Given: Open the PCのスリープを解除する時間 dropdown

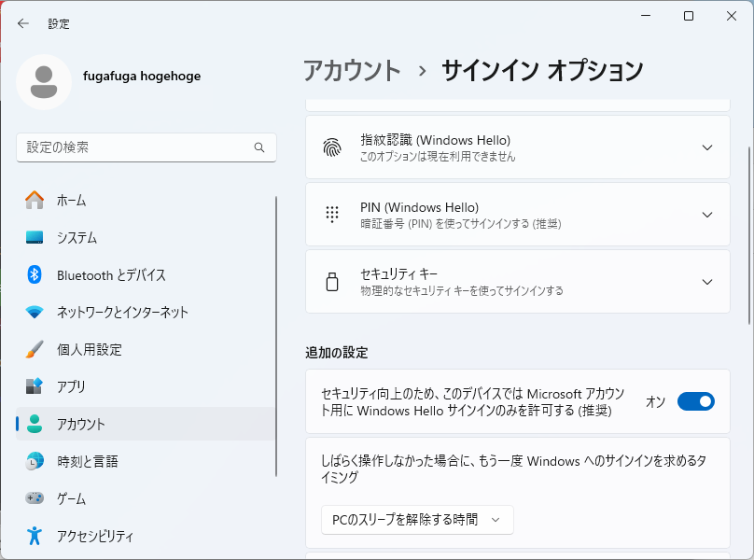Looking at the screenshot, I should (x=417, y=520).
